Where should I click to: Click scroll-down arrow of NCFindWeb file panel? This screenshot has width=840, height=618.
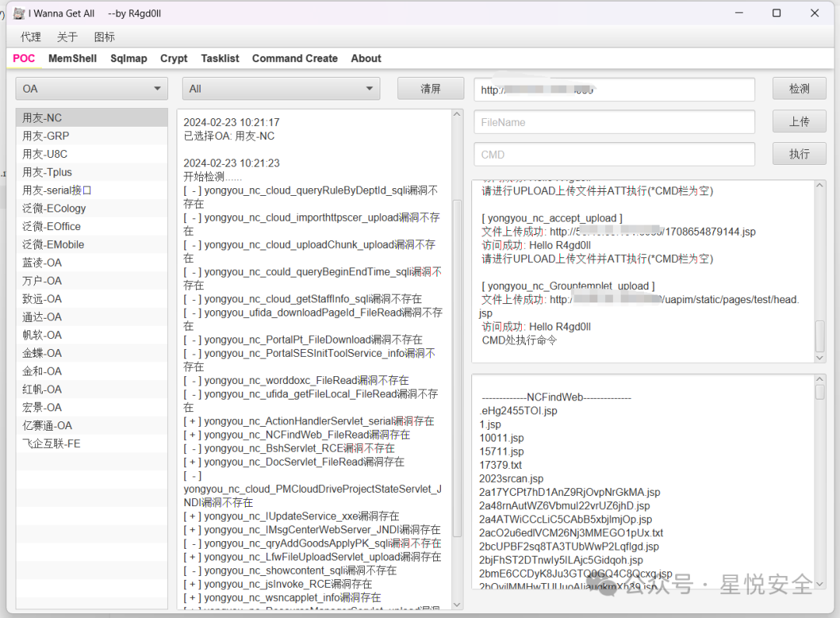click(820, 584)
